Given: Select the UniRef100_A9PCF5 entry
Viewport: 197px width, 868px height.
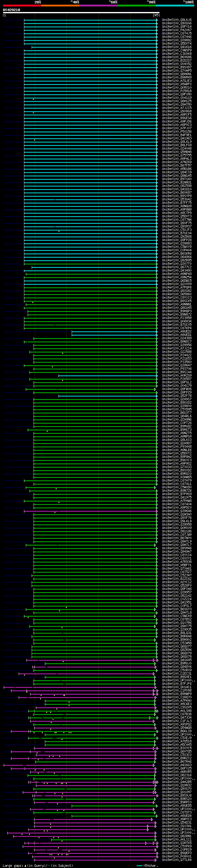Looking at the screenshot, I should (x=177, y=115).
